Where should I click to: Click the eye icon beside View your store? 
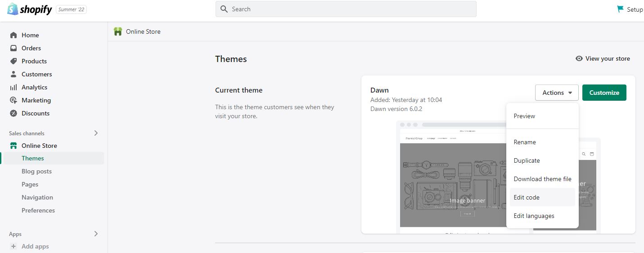tap(579, 58)
